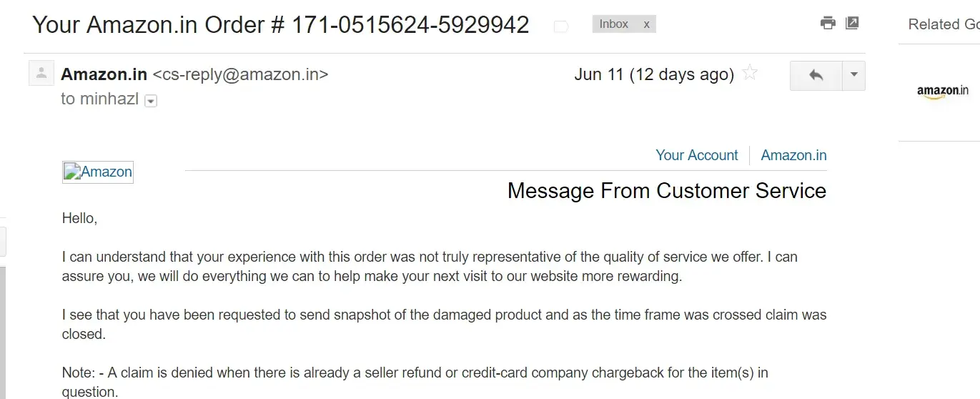Follow the Amazon.in link in the email header
Viewport: 980px width, 399px height.
click(x=793, y=155)
